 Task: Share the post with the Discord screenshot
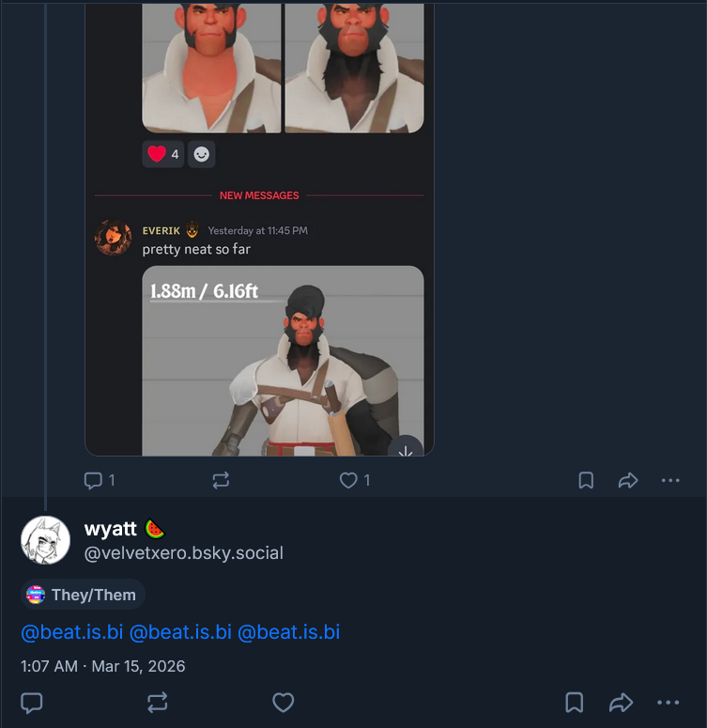(x=628, y=480)
